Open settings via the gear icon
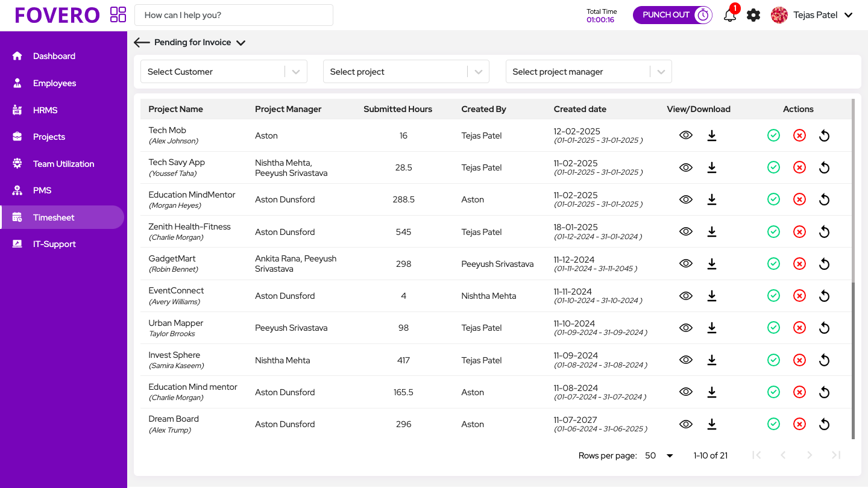Image resolution: width=868 pixels, height=488 pixels. click(x=753, y=16)
